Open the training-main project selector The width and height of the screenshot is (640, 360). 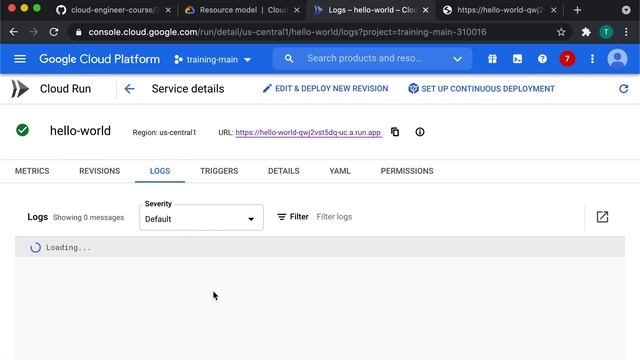212,60
